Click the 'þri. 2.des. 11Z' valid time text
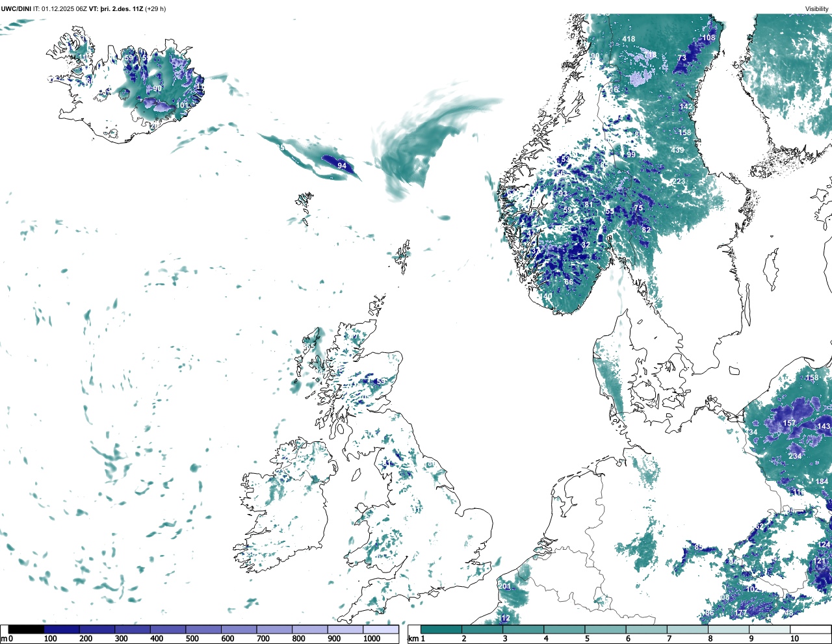The image size is (832, 644). 122,9
